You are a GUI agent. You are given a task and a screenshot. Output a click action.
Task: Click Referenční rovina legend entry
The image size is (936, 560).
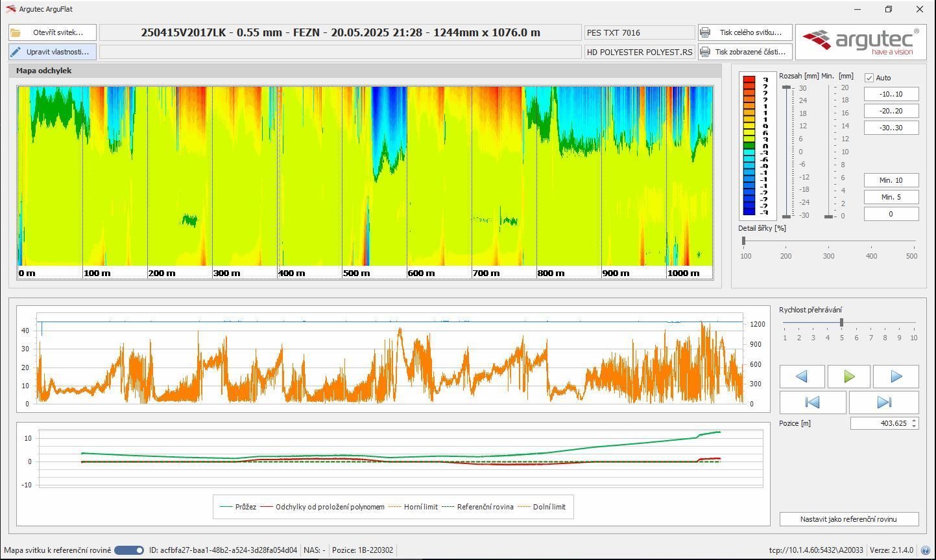(x=477, y=507)
